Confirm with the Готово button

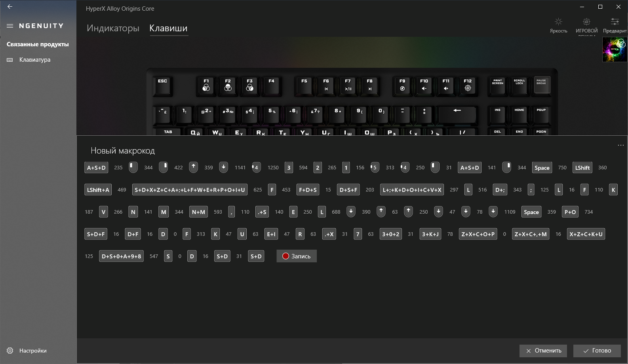pos(597,351)
